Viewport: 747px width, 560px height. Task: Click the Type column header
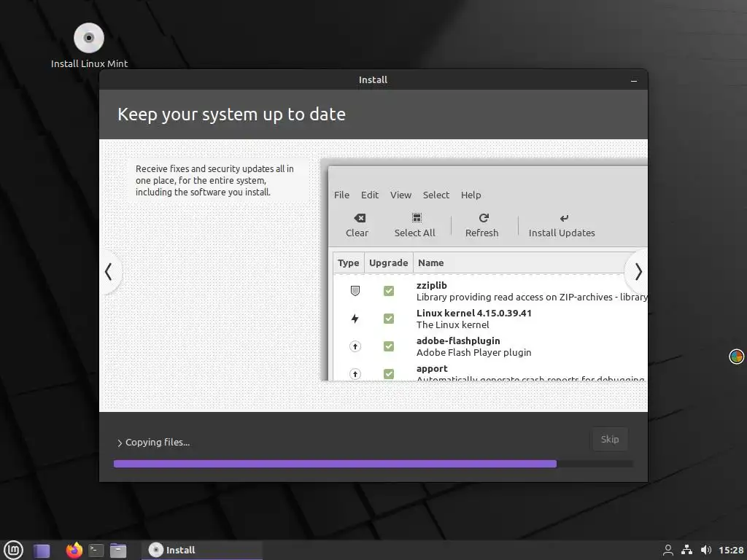pos(348,262)
